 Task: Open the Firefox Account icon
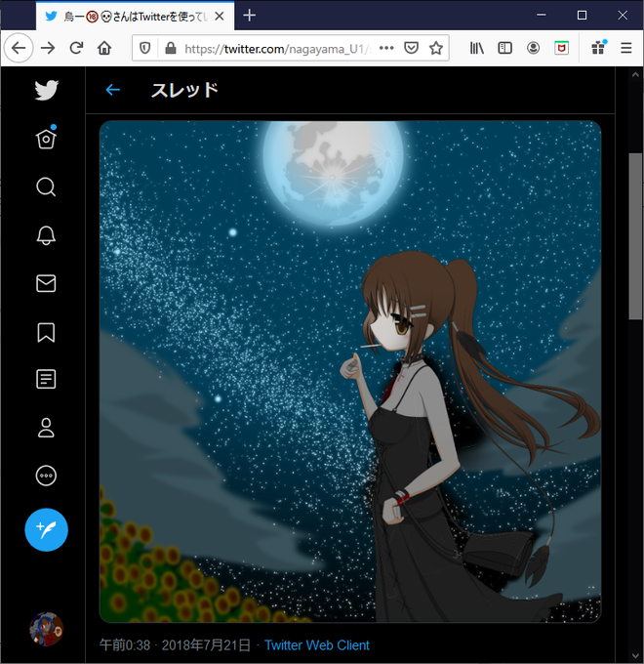tap(533, 48)
